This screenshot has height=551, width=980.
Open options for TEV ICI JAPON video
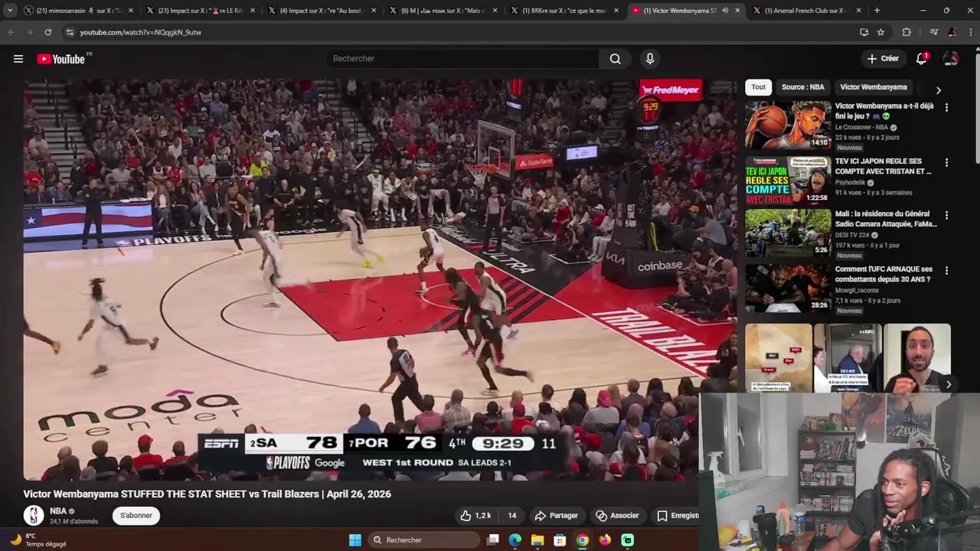coord(946,163)
